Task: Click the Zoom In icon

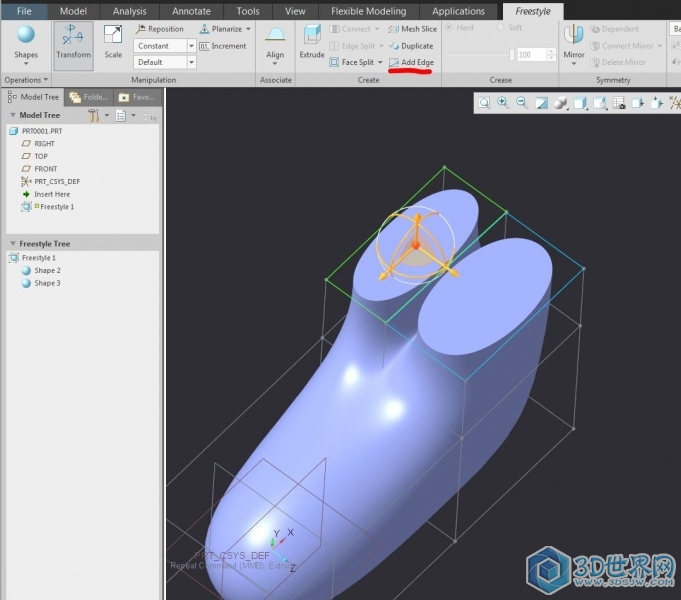Action: click(x=503, y=102)
